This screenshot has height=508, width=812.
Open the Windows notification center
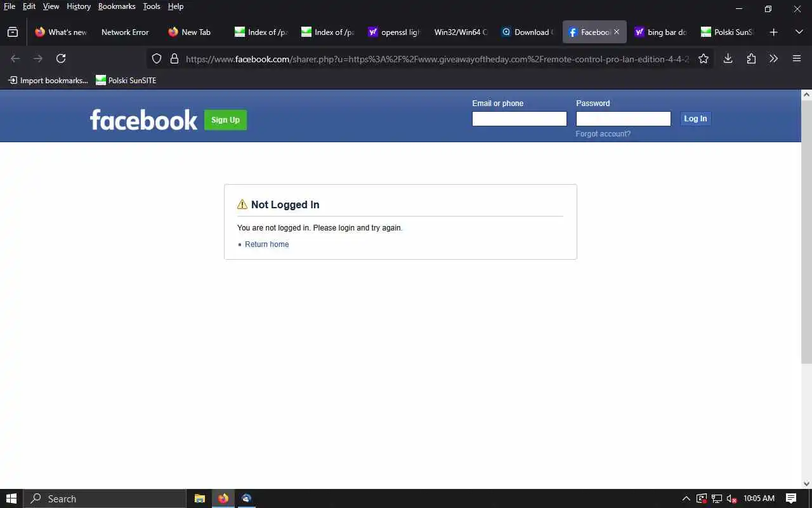791,498
